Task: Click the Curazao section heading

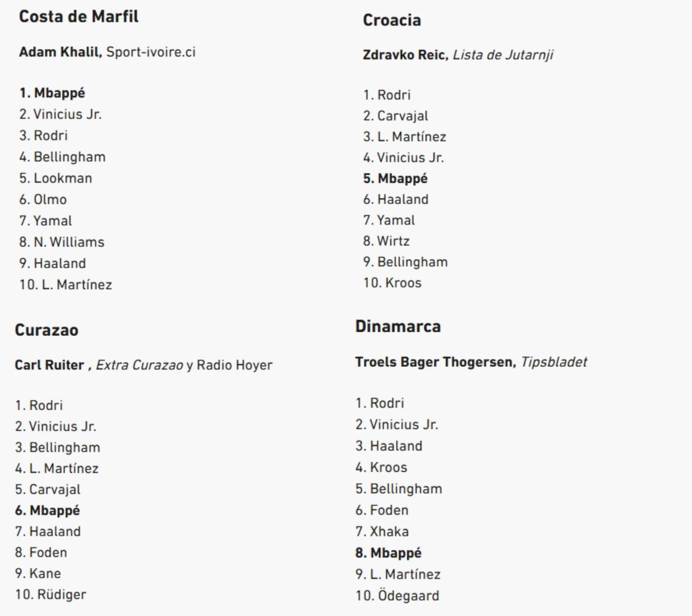Action: click(x=47, y=330)
